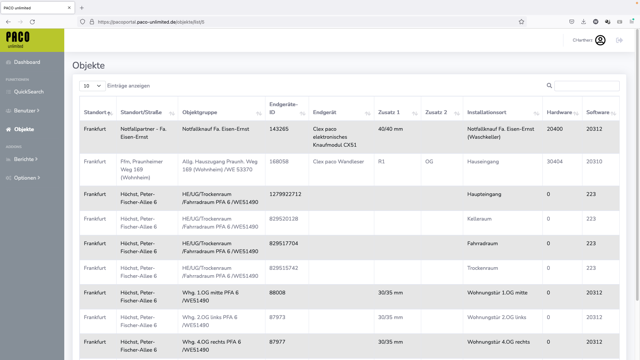This screenshot has width=640, height=360.
Task: Click the browser forward arrow
Action: pos(20,22)
